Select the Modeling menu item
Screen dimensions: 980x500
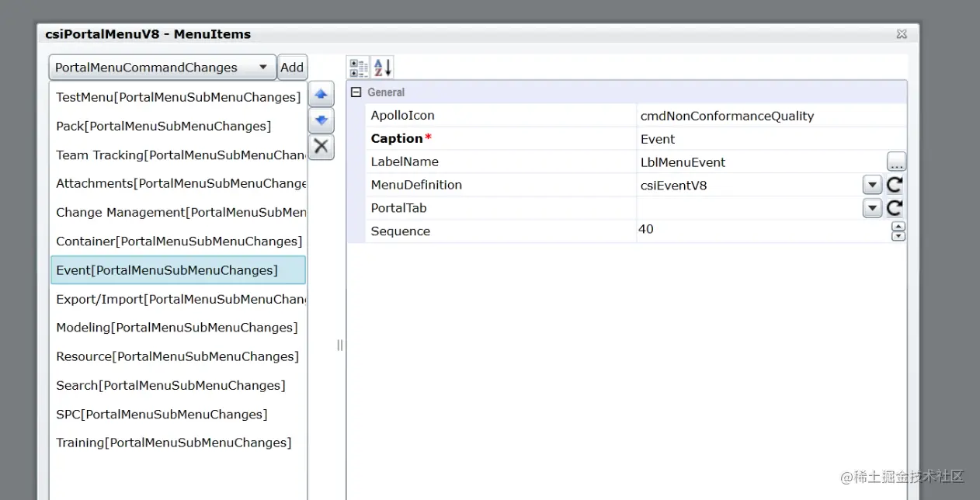pos(178,328)
